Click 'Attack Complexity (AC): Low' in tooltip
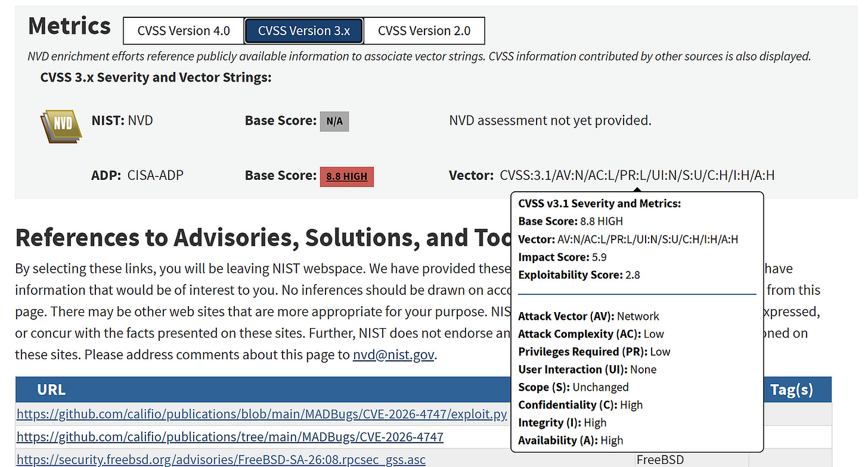The height and width of the screenshot is (467, 868). pos(591,334)
